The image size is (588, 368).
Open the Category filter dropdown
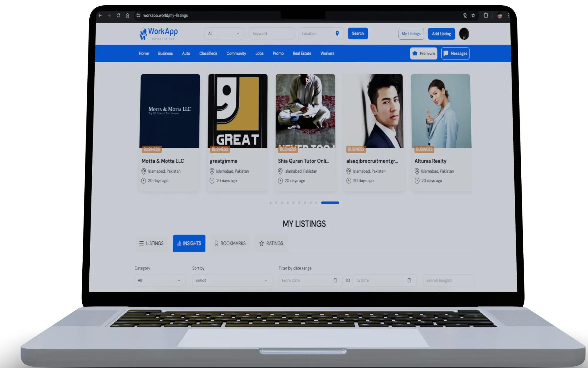pyautogui.click(x=160, y=280)
